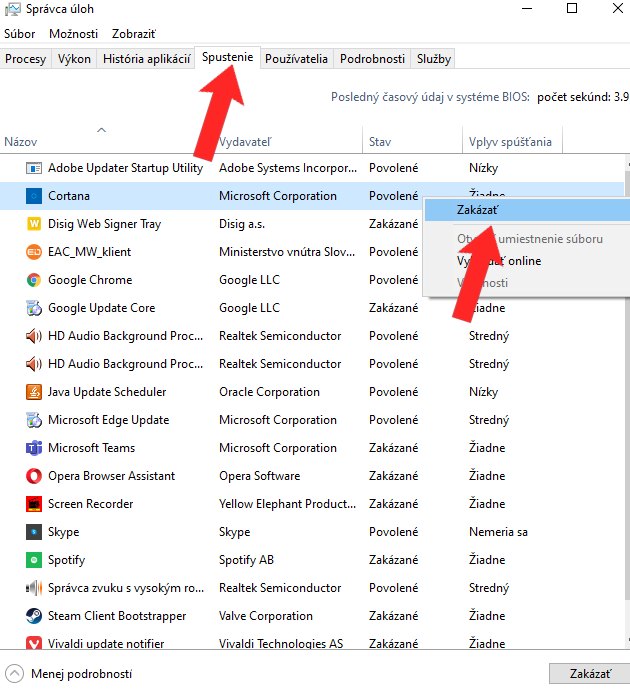
Task: Select the Spotify AB publisher cell
Action: [247, 560]
